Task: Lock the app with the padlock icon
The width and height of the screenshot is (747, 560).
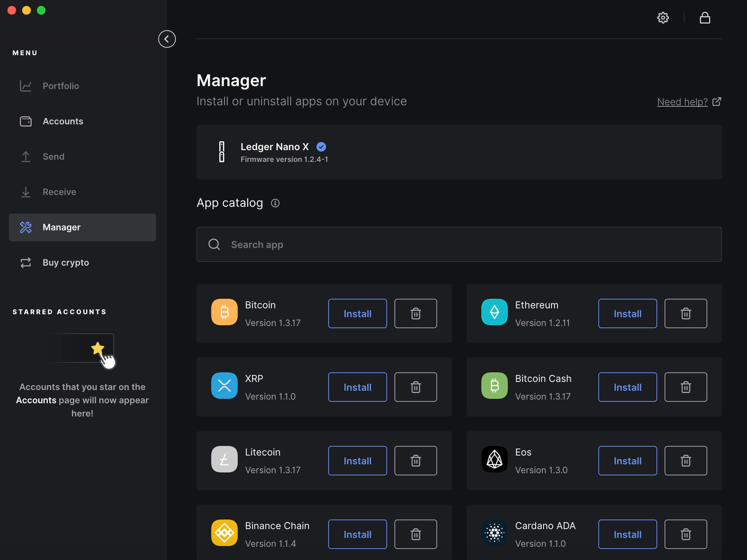Action: click(x=705, y=18)
